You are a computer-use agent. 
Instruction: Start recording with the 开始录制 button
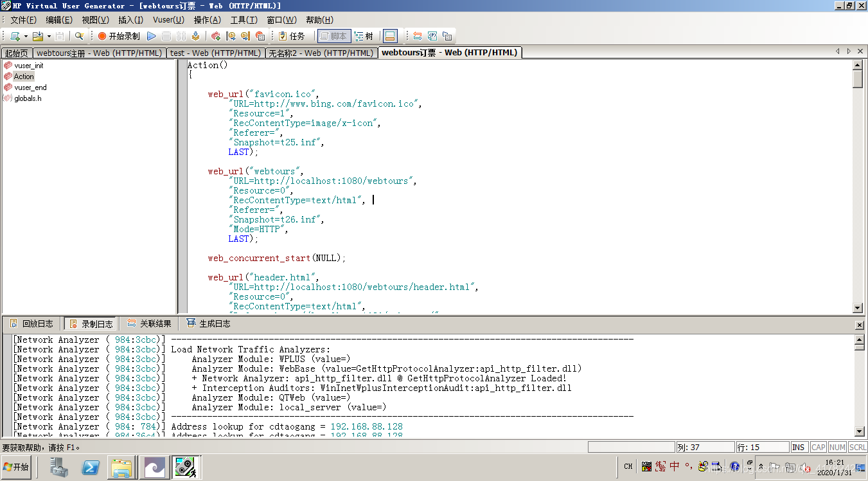(x=119, y=36)
